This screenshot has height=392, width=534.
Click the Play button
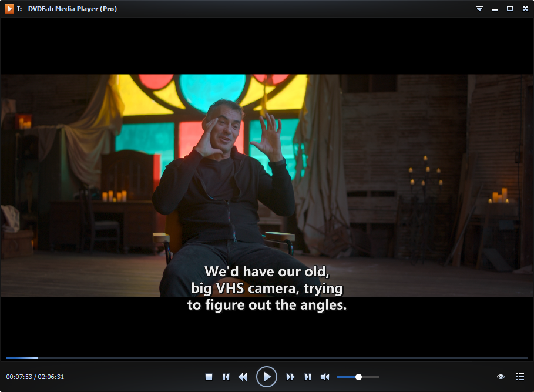click(267, 377)
